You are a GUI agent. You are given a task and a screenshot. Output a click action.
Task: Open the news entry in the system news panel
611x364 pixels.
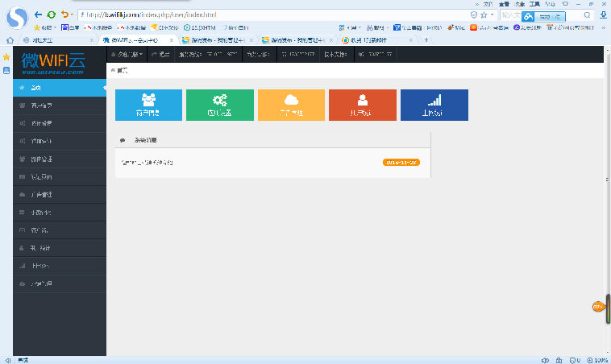coord(147,163)
